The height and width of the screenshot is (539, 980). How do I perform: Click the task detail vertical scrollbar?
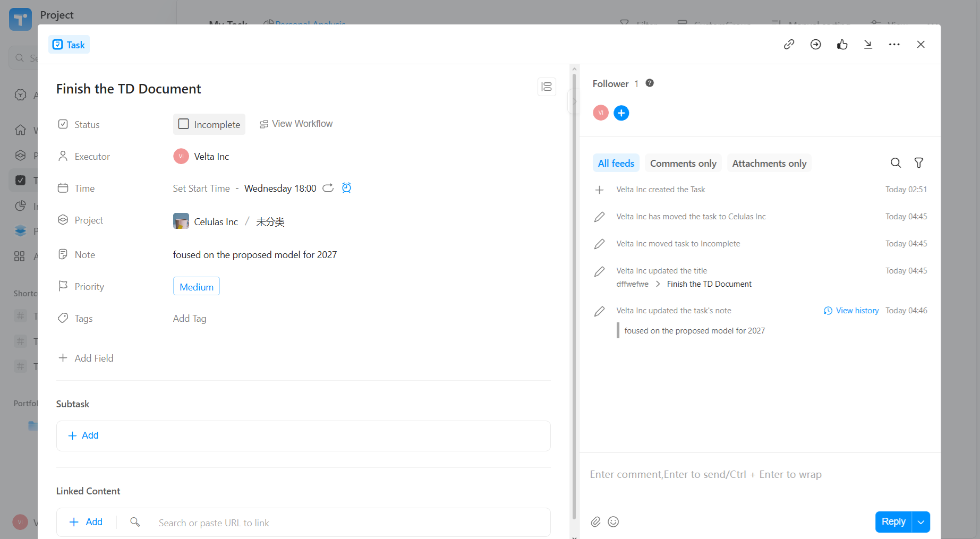click(x=574, y=296)
